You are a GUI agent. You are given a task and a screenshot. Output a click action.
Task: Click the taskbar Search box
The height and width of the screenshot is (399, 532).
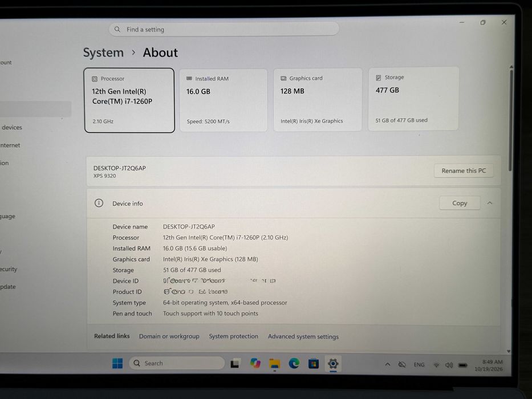pos(177,363)
